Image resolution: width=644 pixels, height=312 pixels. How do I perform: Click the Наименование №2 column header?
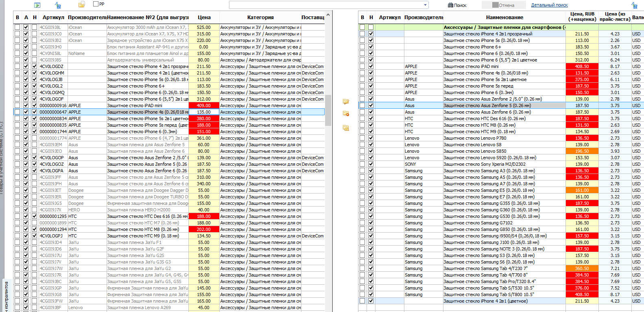pos(148,18)
